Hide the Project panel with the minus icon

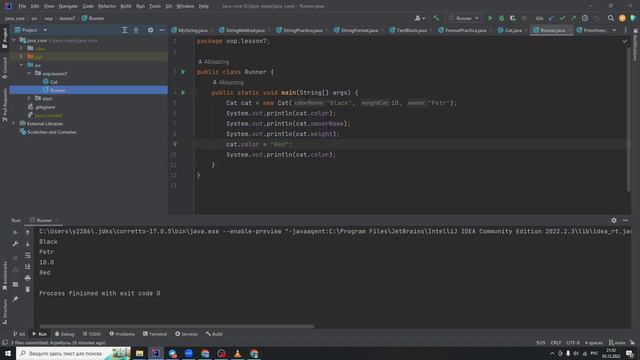(x=162, y=30)
